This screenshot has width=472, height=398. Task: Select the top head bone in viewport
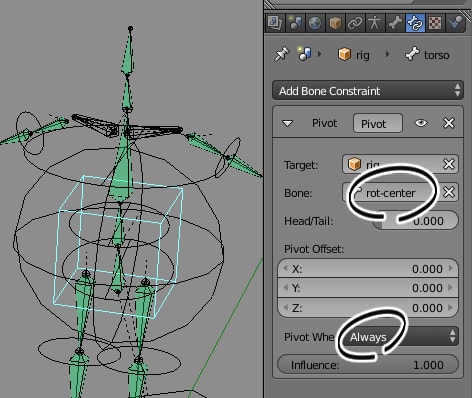coord(128,53)
